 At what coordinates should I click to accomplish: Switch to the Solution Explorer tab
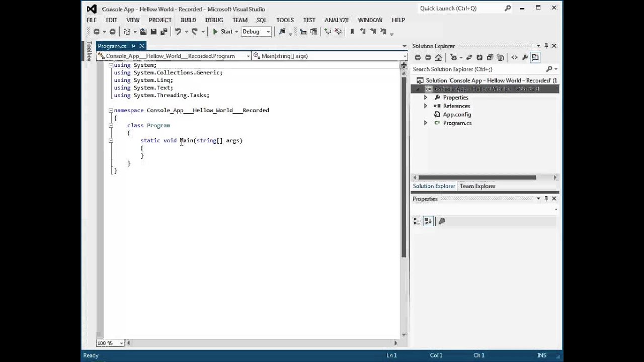434,186
